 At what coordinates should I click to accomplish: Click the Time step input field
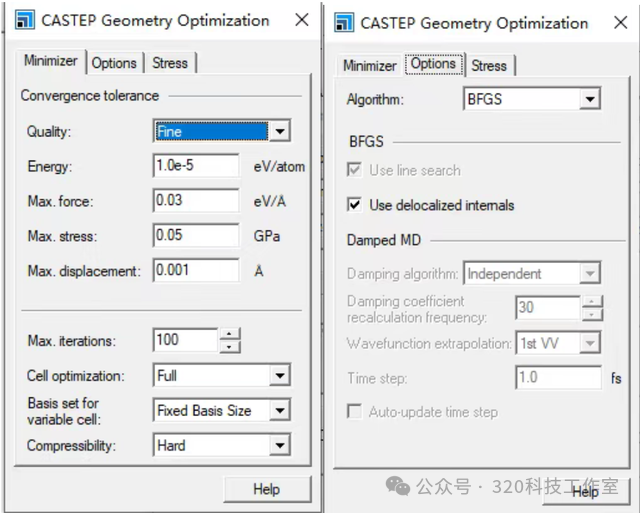(x=558, y=378)
